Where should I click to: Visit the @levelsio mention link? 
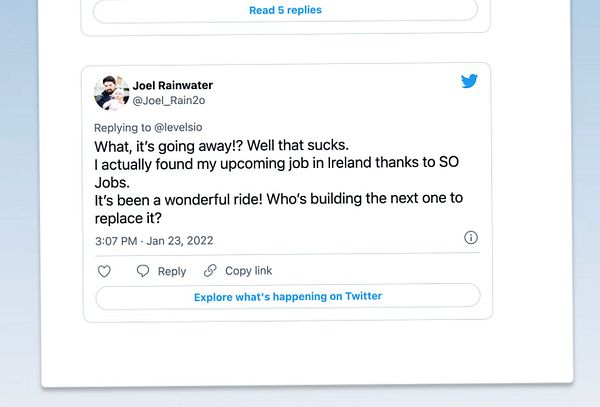(180, 128)
